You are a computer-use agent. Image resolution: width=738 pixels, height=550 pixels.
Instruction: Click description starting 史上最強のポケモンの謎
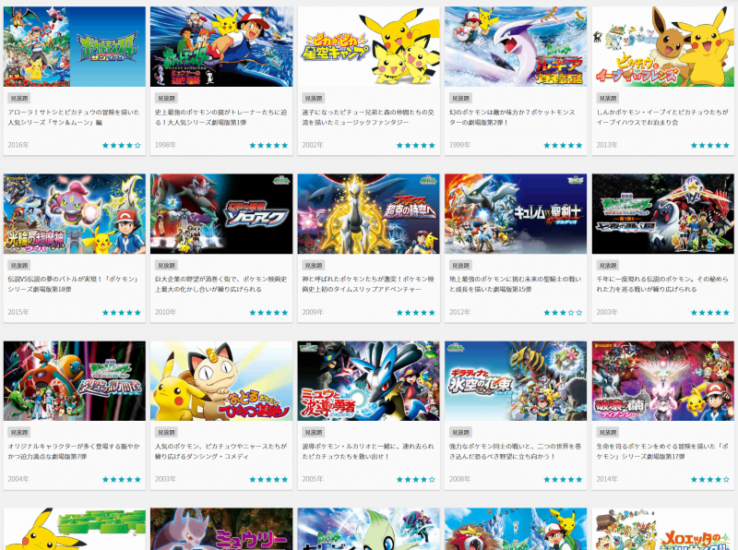221,117
